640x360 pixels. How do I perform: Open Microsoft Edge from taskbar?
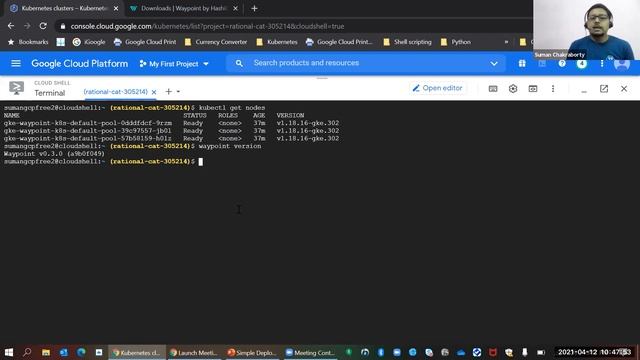(x=81, y=352)
